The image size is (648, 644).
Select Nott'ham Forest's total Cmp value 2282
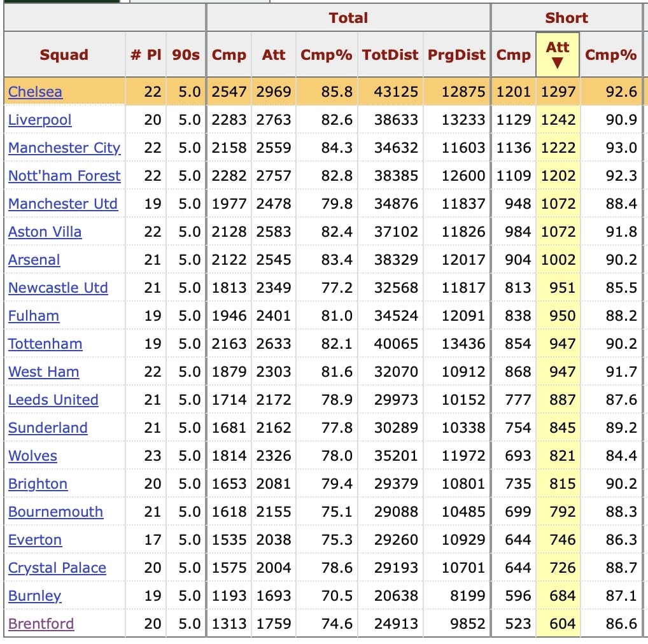pyautogui.click(x=229, y=176)
